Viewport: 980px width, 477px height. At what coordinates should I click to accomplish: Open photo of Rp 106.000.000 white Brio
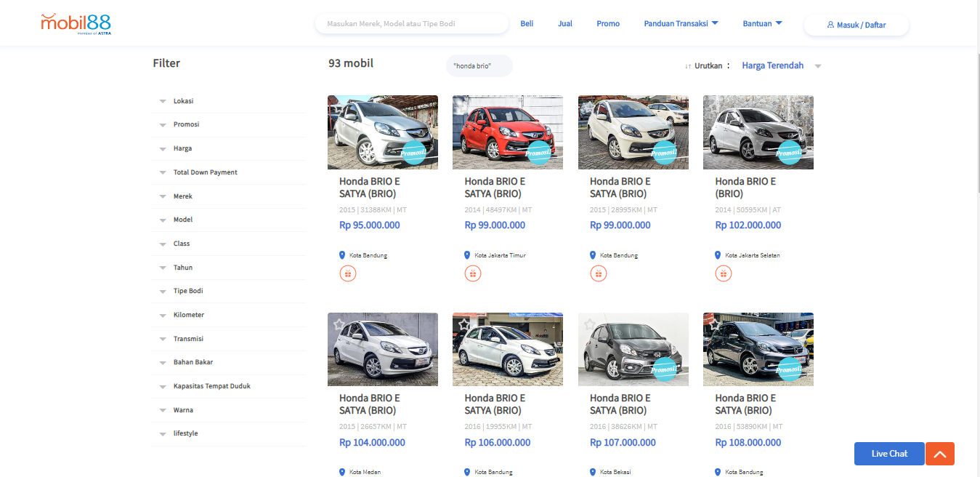[508, 349]
